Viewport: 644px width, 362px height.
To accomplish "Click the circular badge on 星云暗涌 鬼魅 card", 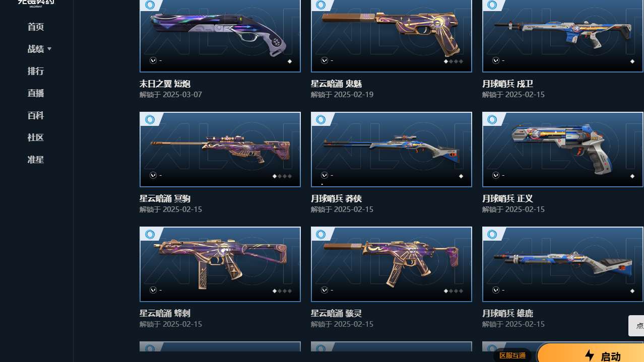I will pyautogui.click(x=321, y=5).
